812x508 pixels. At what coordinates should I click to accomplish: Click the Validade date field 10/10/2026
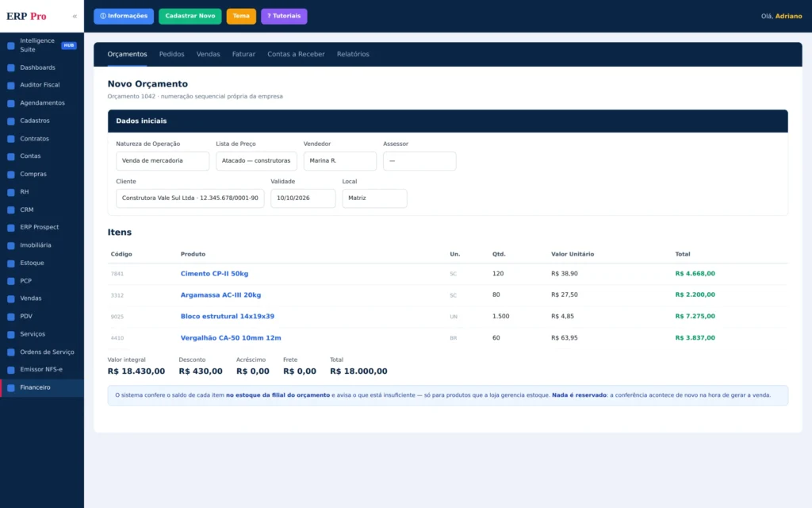coord(303,198)
